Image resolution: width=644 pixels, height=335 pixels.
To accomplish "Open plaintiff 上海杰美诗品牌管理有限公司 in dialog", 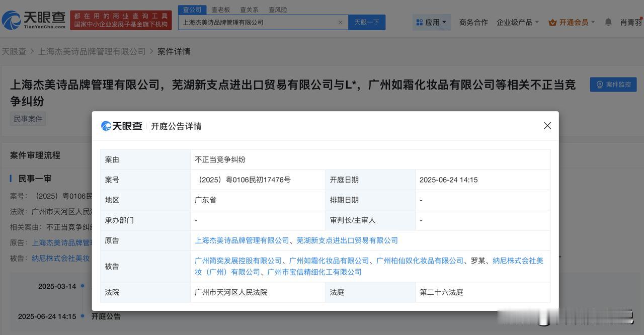I will (242, 240).
